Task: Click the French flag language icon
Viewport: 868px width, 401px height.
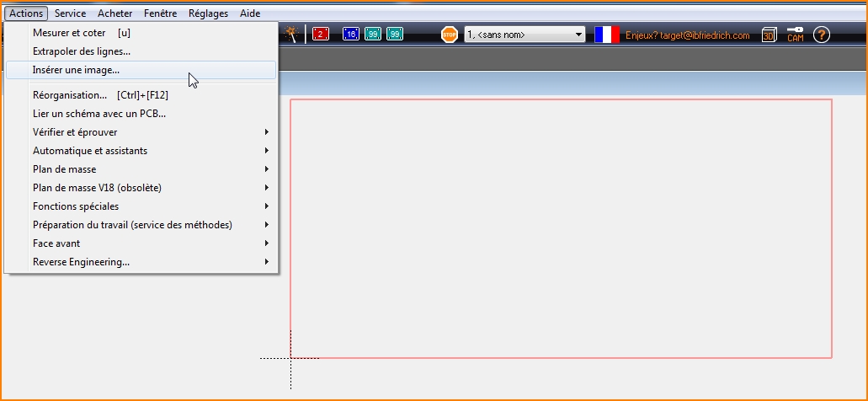Action: click(606, 35)
